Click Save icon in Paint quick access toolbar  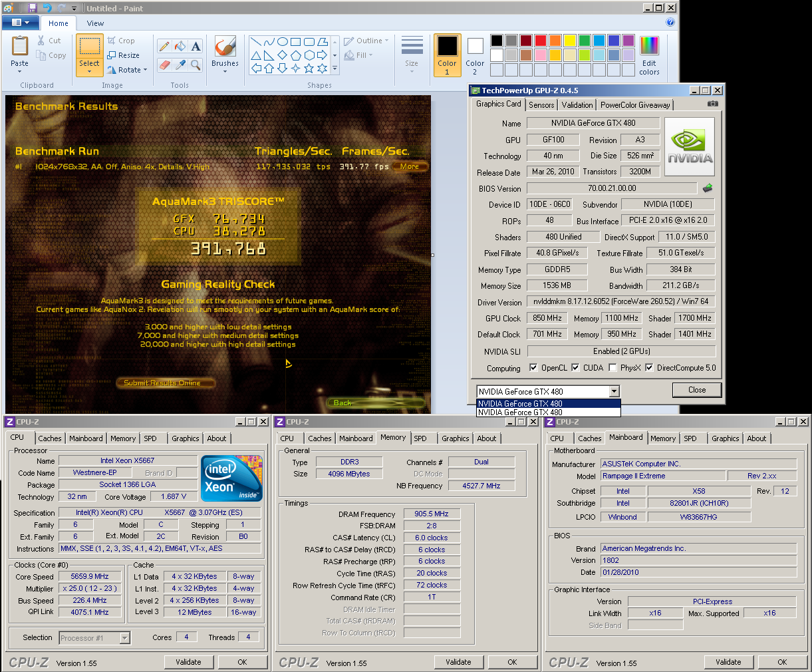tap(31, 8)
